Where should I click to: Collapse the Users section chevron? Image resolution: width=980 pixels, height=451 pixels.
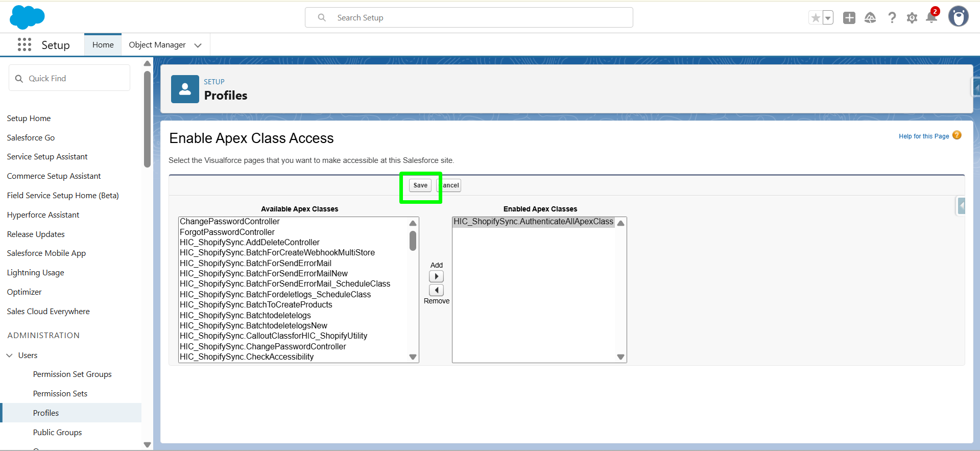pyautogui.click(x=10, y=355)
